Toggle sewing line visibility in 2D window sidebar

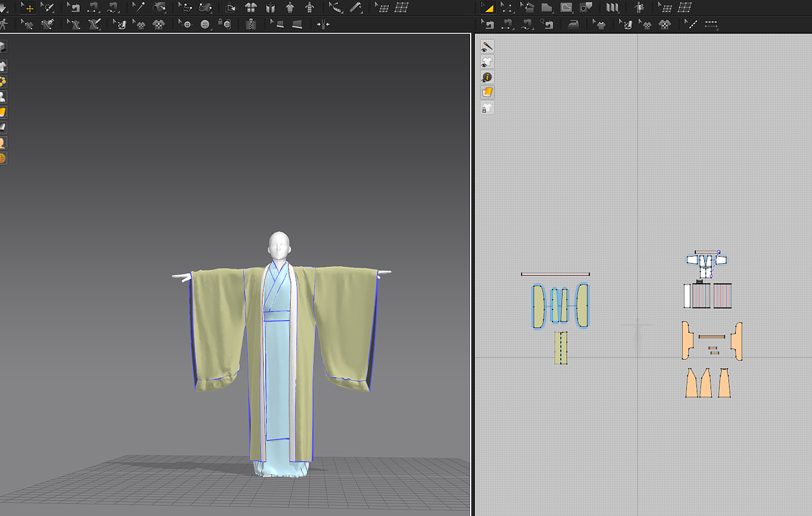pyautogui.click(x=487, y=46)
